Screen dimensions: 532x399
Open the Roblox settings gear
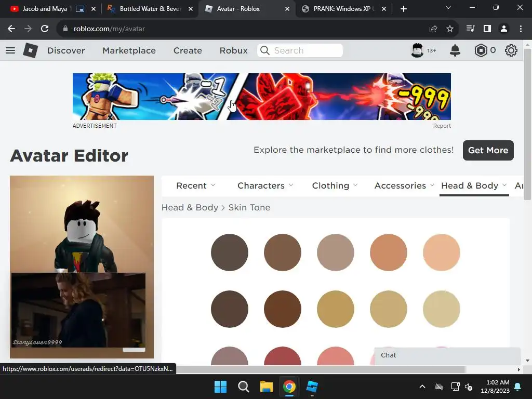tap(511, 50)
